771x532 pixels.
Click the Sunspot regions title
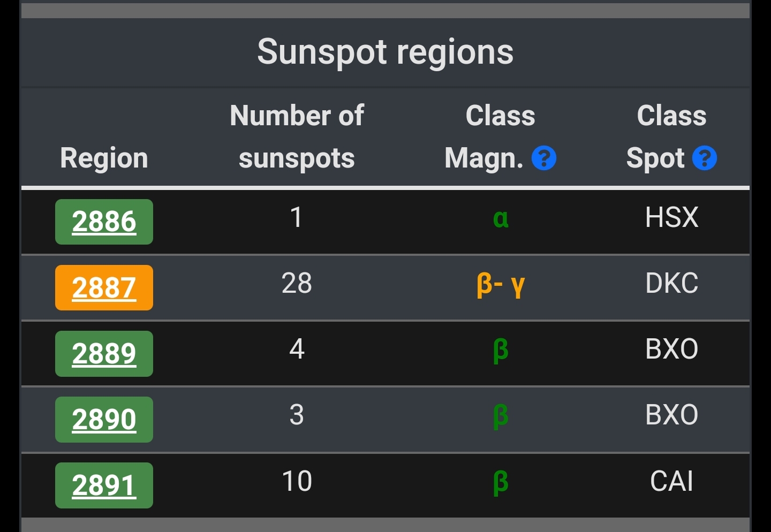[385, 52]
